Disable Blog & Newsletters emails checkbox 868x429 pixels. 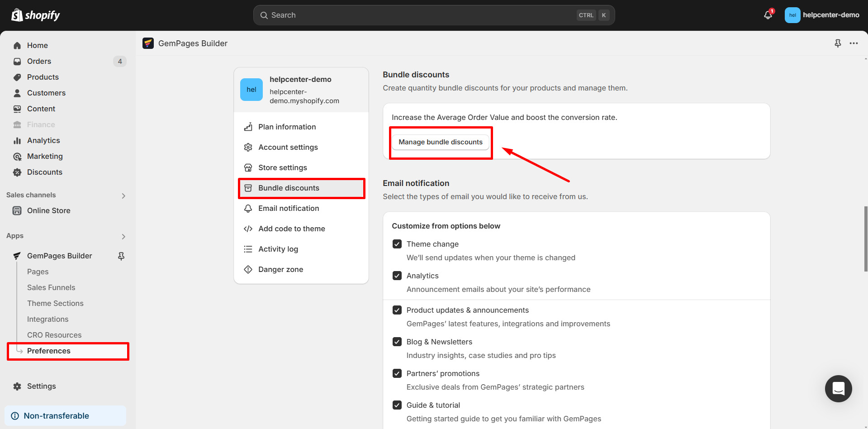(397, 342)
